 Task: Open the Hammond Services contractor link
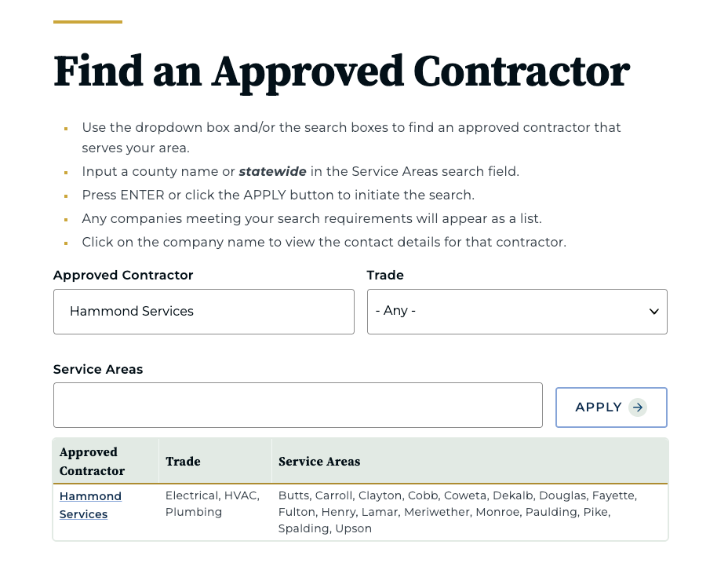(89, 505)
